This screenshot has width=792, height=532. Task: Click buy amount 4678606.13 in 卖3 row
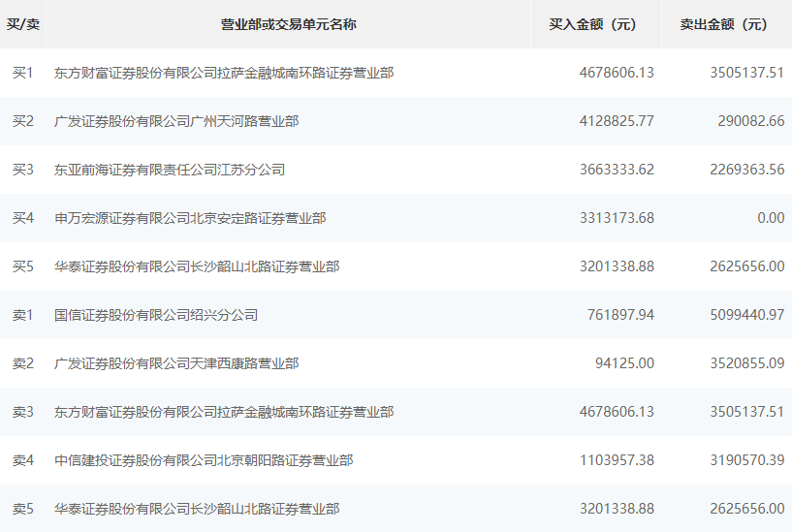tap(617, 412)
